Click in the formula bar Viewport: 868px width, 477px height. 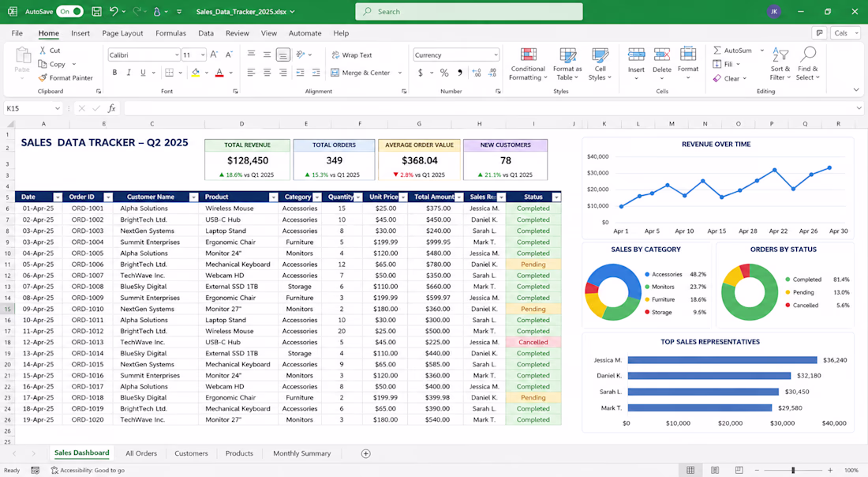(x=489, y=108)
